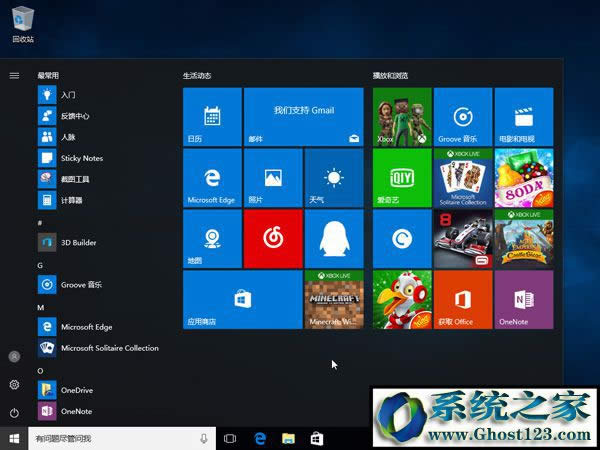The image size is (600, 450).
Task: Jump to apps via letter G header
Action: click(40, 265)
